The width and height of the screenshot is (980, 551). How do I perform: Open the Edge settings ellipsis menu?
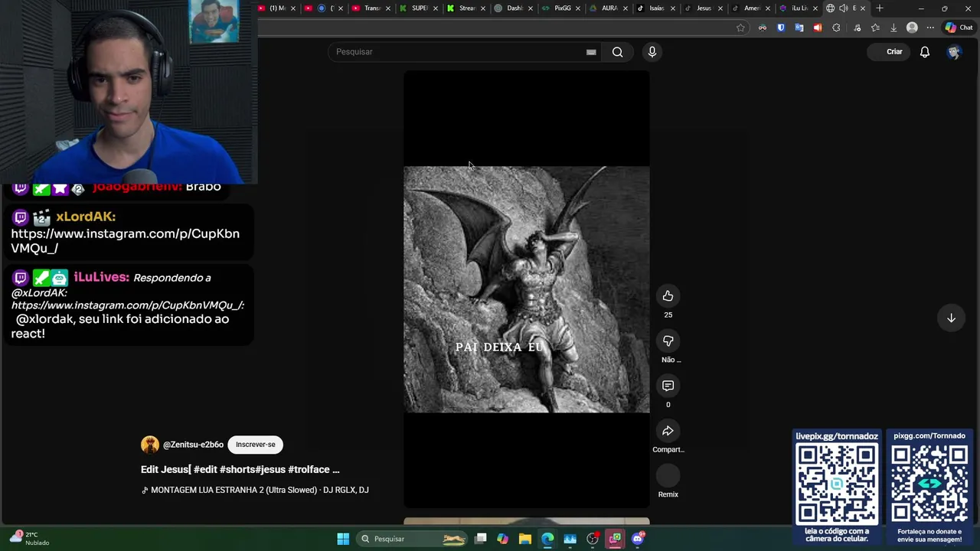(930, 28)
